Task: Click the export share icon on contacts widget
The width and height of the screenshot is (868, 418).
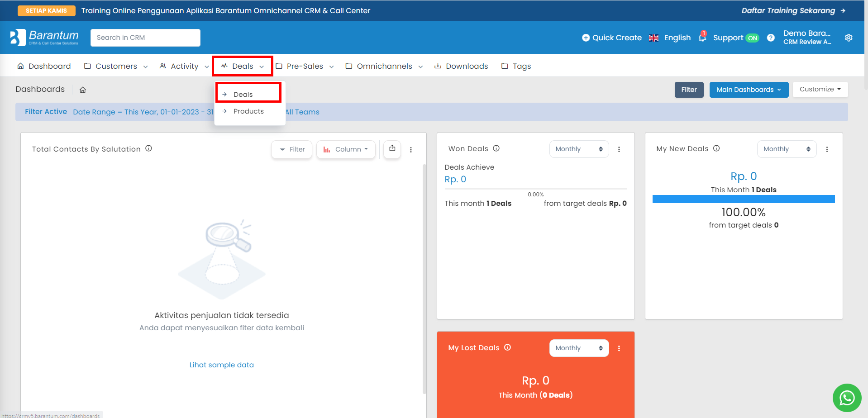Action: pyautogui.click(x=392, y=148)
